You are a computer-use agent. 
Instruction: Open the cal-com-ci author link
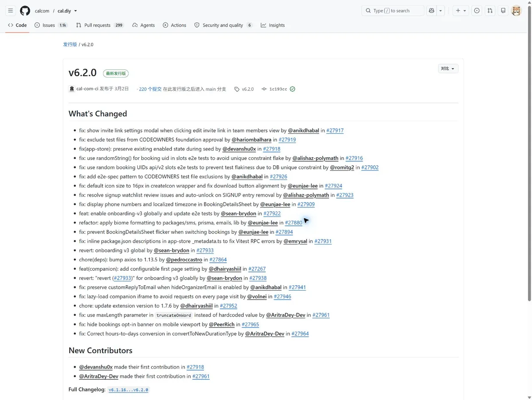click(x=87, y=89)
